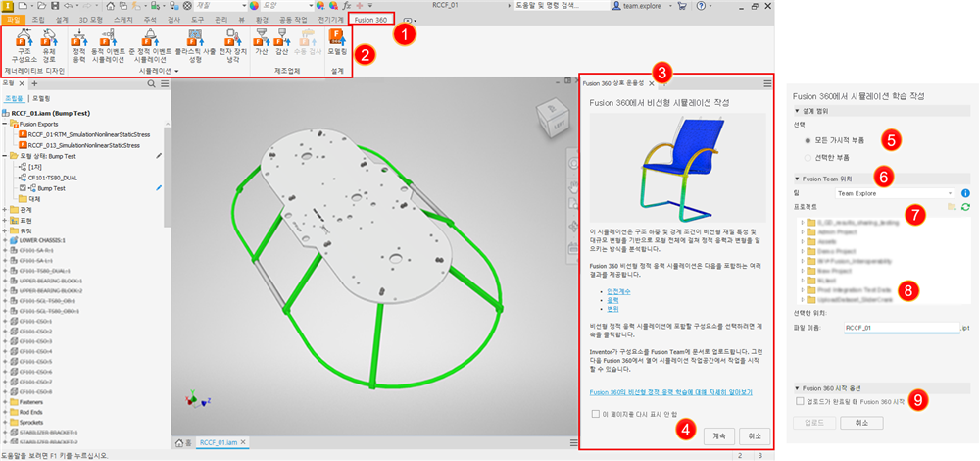This screenshot has height=461, width=980.
Task: Launch 준 정적 이벤트 시뮬레이션
Action: pyautogui.click(x=150, y=47)
